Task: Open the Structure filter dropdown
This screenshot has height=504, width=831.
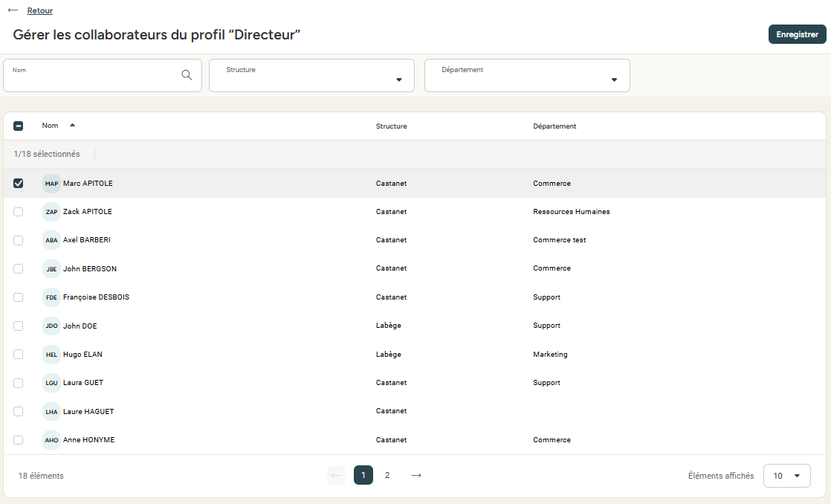Action: (x=311, y=76)
